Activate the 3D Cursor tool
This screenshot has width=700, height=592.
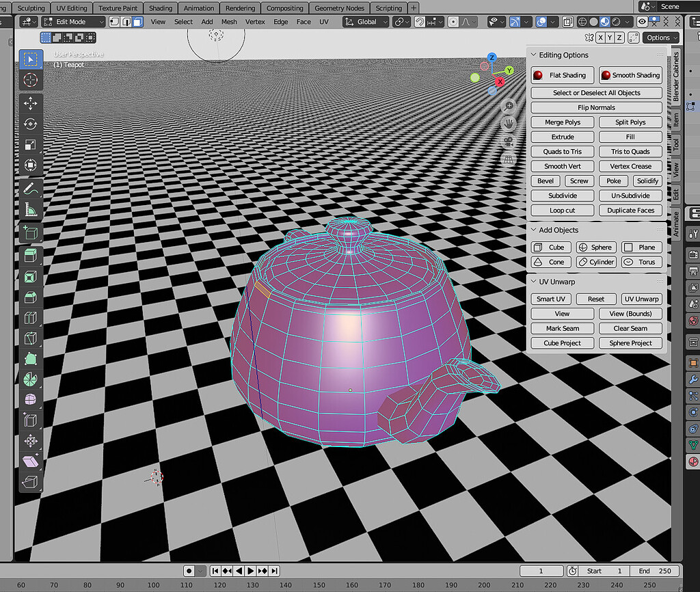click(30, 80)
